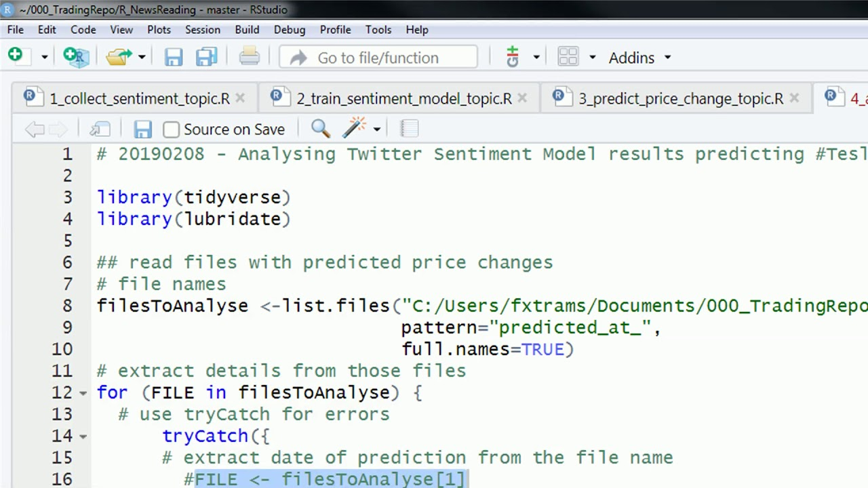Open the File menu
The height and width of the screenshot is (488, 868).
coord(16,30)
